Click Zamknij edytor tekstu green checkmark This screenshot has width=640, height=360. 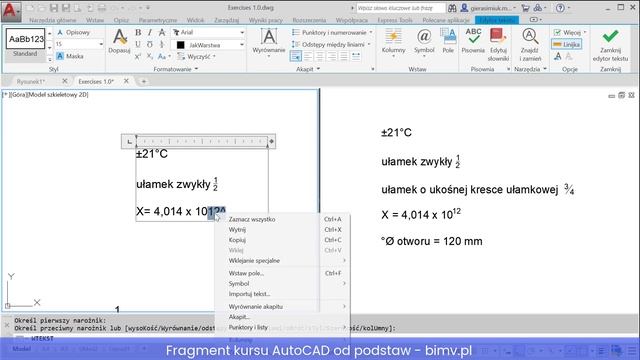610,44
